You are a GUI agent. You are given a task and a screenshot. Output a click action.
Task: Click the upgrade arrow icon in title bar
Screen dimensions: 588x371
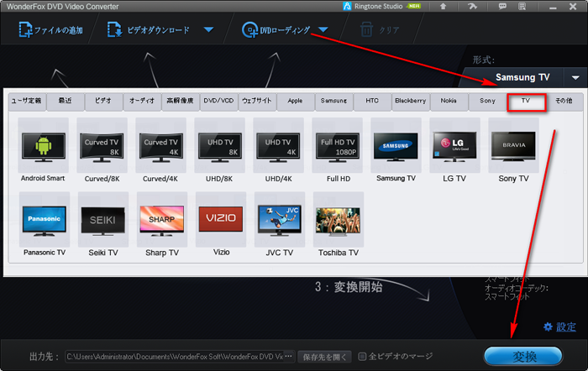coord(443,7)
